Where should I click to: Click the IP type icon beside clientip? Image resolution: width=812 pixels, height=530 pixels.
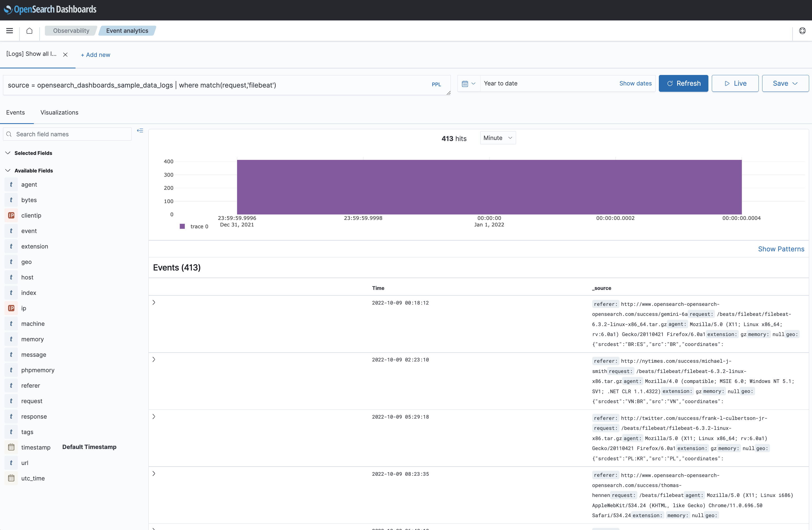coord(11,215)
